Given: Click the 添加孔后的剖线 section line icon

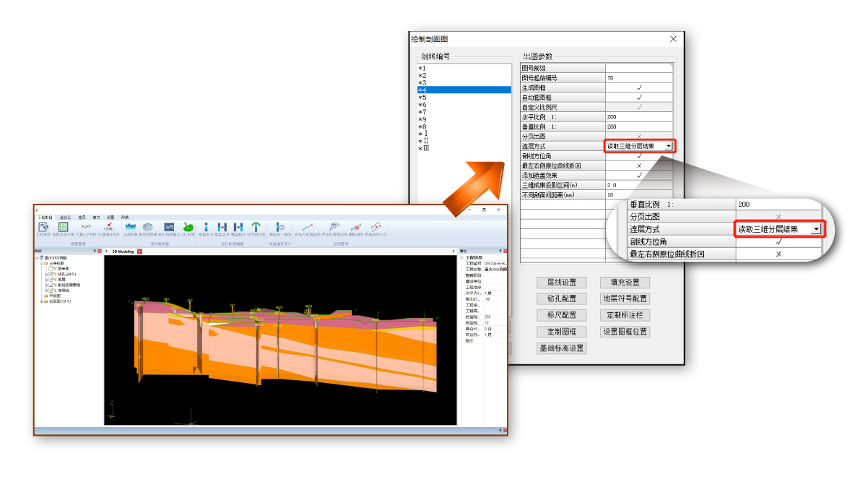Looking at the screenshot, I should (306, 227).
